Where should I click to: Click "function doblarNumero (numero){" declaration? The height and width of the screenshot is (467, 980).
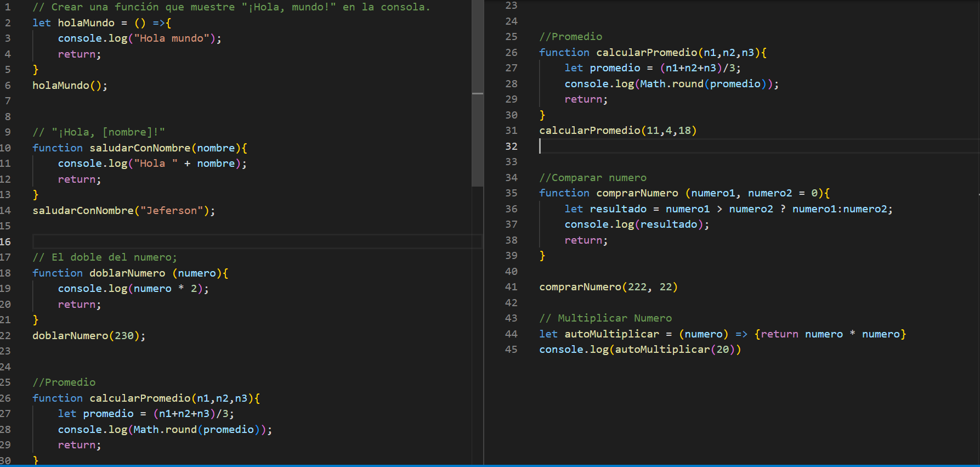131,273
